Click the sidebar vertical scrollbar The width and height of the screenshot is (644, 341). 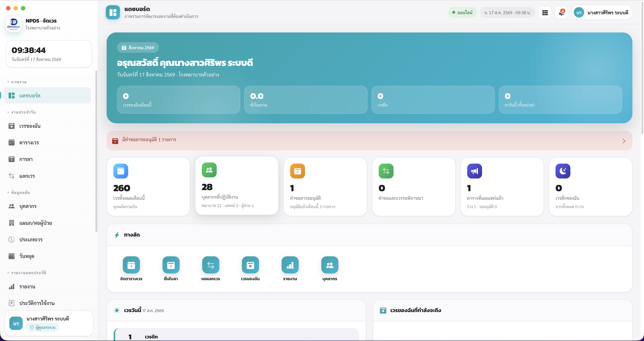pyautogui.click(x=96, y=151)
